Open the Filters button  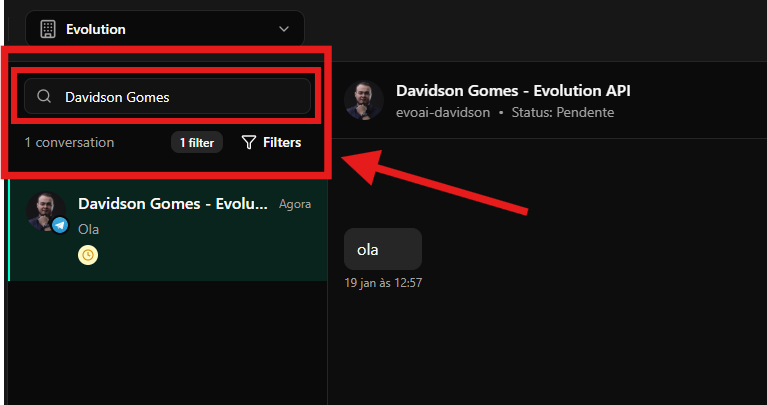(272, 142)
